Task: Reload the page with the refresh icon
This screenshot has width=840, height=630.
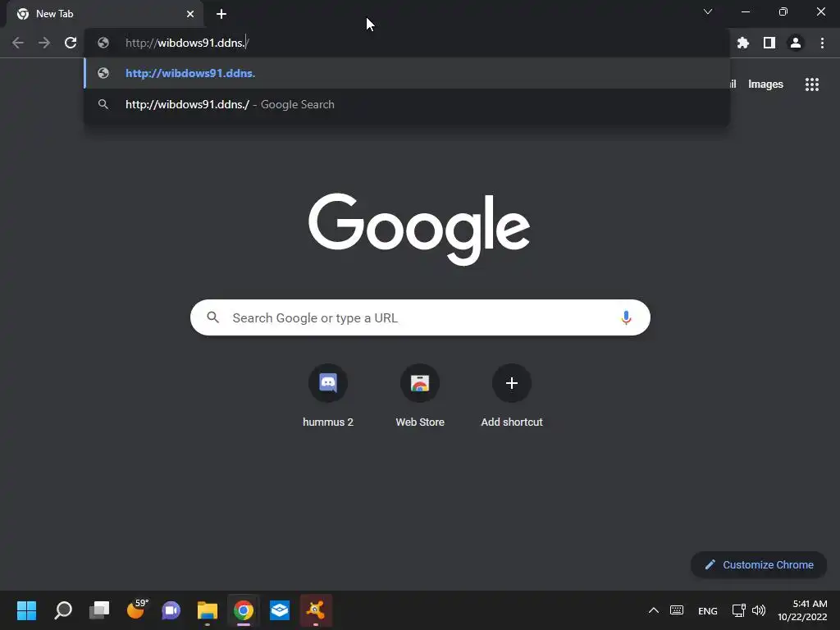Action: pyautogui.click(x=71, y=43)
